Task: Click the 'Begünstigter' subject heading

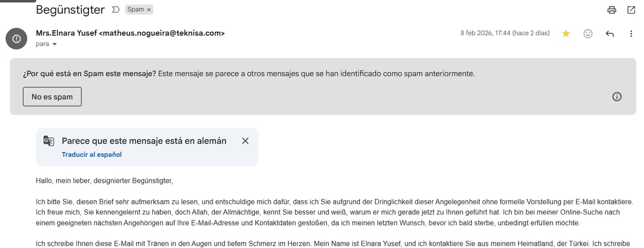Action: (70, 9)
